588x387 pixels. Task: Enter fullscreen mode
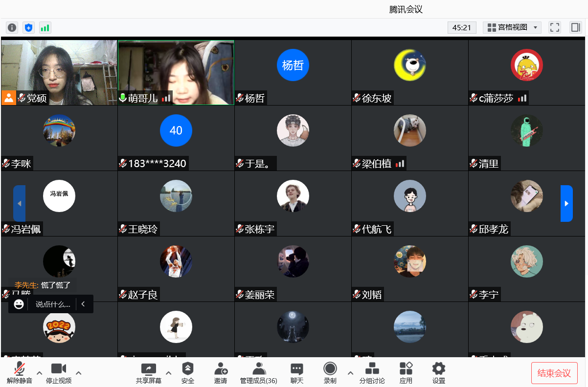554,27
